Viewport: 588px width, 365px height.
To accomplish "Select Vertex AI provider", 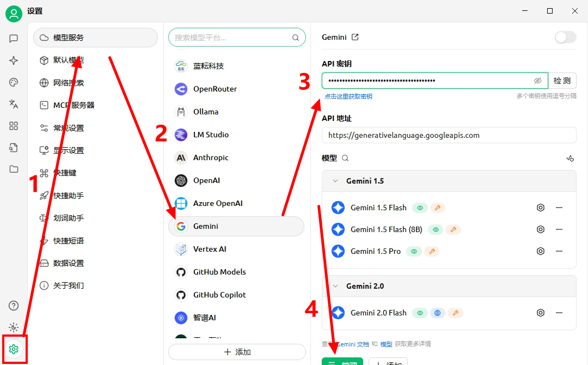I will [236, 249].
